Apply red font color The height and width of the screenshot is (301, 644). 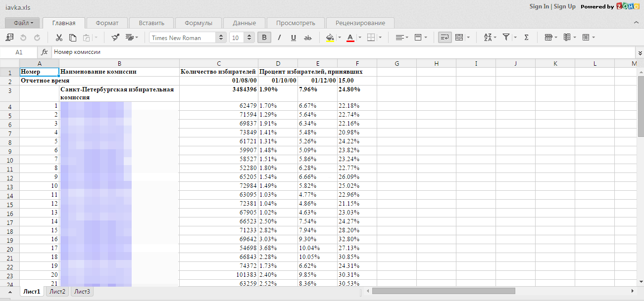(x=350, y=38)
